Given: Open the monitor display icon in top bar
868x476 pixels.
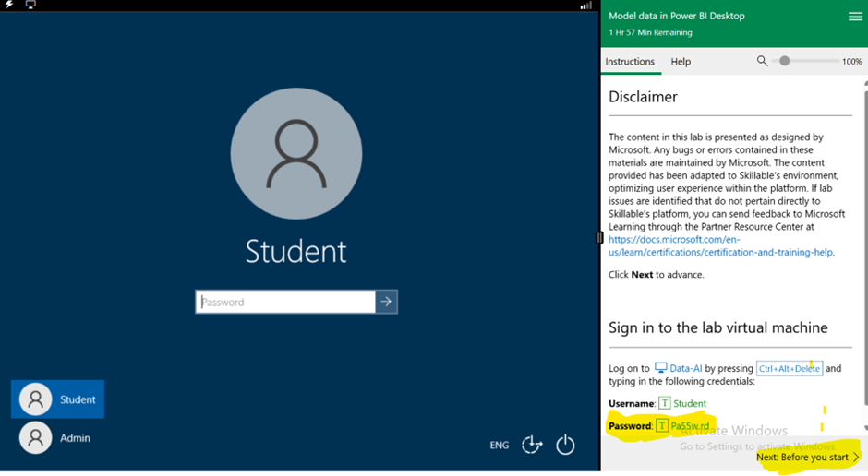Looking at the screenshot, I should 30,5.
